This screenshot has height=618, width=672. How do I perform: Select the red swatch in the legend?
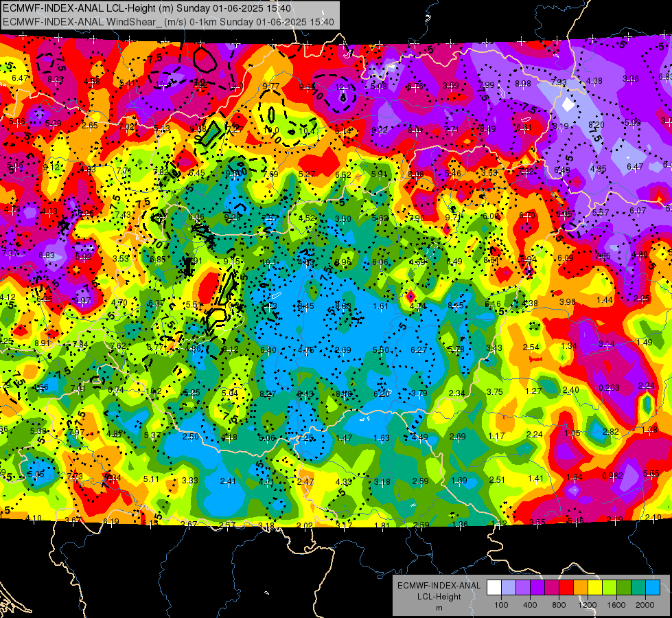tap(566, 588)
